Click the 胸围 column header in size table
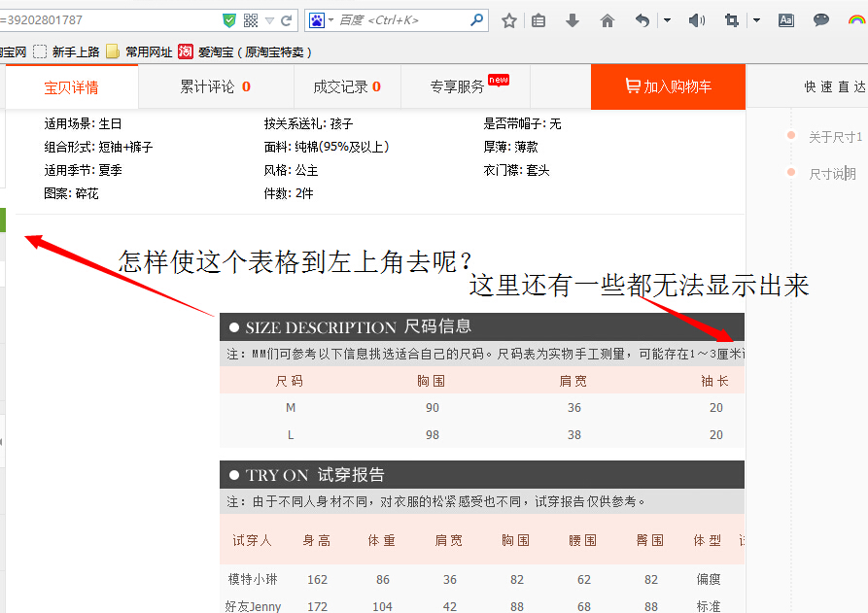 coord(432,381)
